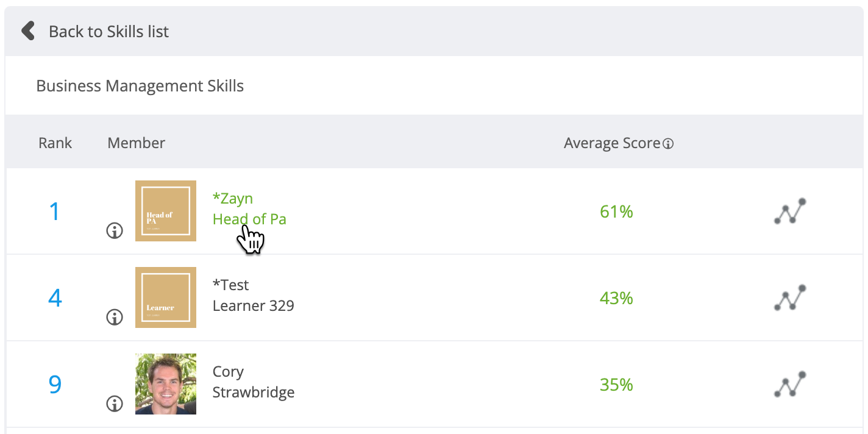Open info icon beside Zayn's avatar
The height and width of the screenshot is (434, 868).
pos(115,230)
